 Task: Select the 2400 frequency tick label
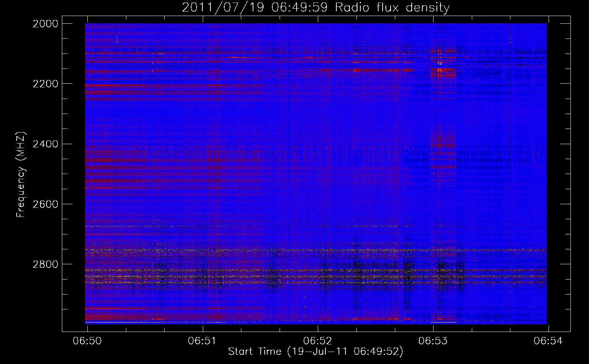point(46,144)
